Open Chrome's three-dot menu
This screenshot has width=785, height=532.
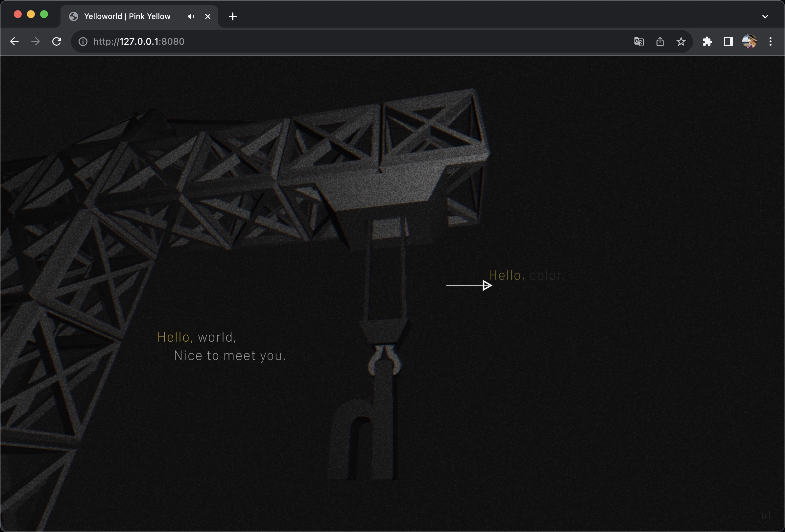click(x=771, y=41)
